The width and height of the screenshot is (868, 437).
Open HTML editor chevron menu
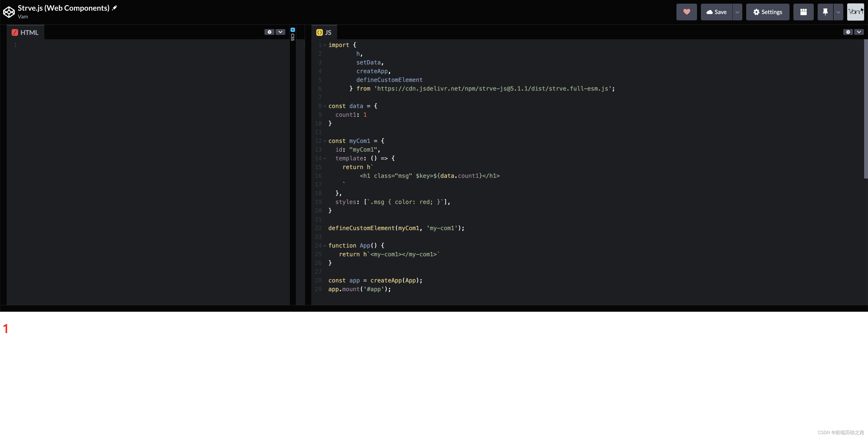280,32
